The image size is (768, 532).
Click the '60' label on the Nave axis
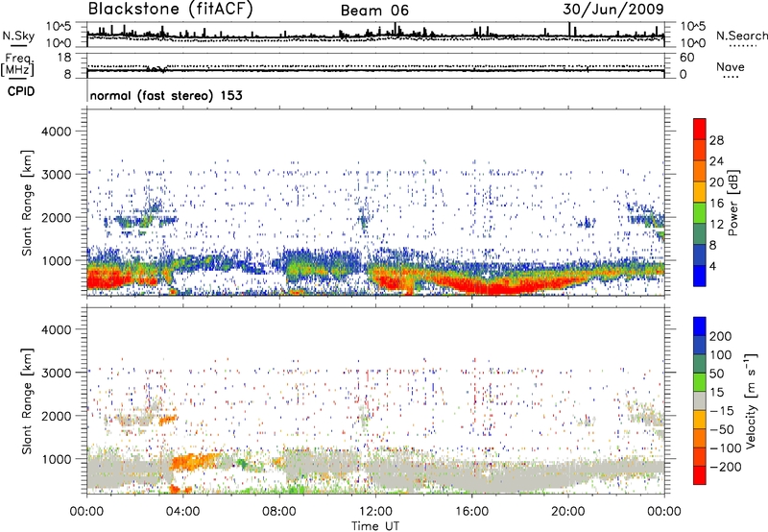tap(687, 58)
